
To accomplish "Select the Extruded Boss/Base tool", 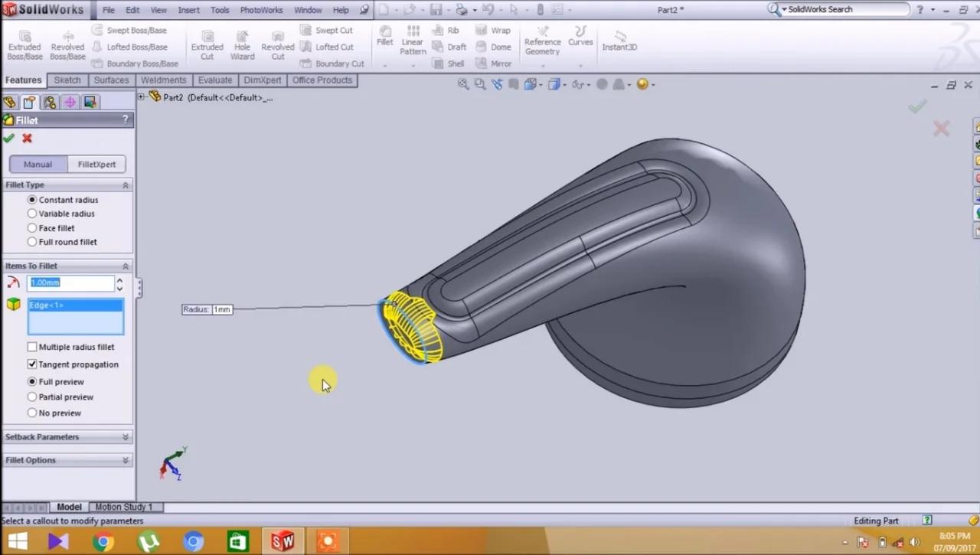I will [24, 44].
